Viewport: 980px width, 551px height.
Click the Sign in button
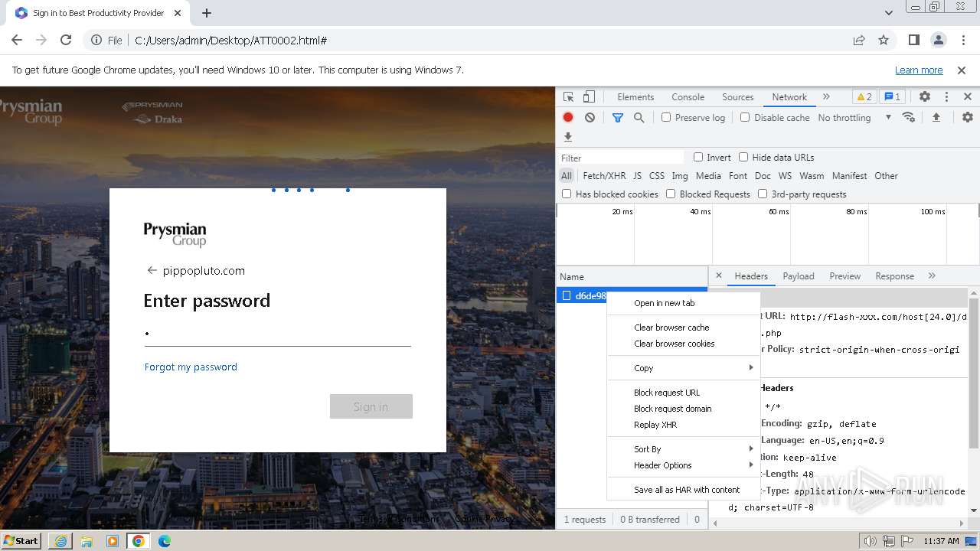point(371,406)
